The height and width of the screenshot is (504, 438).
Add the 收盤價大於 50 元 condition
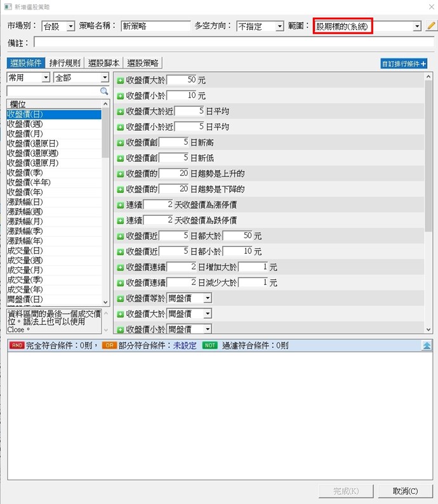pos(121,81)
